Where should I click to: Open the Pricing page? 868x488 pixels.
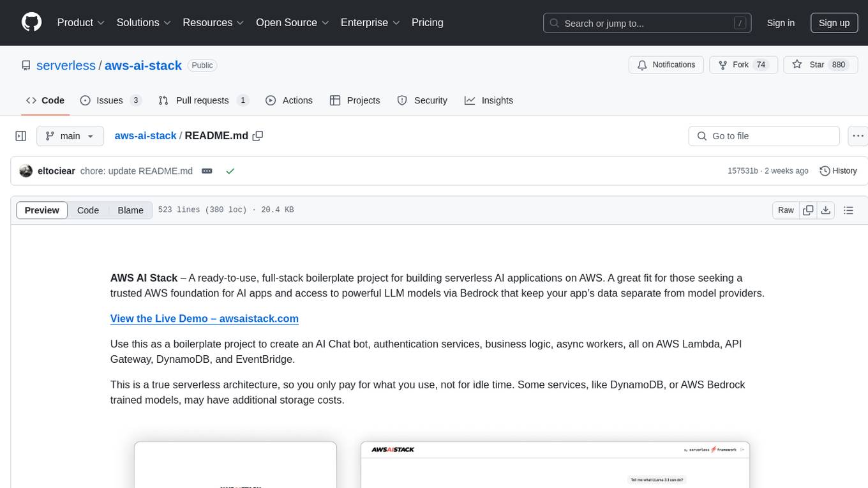[428, 22]
